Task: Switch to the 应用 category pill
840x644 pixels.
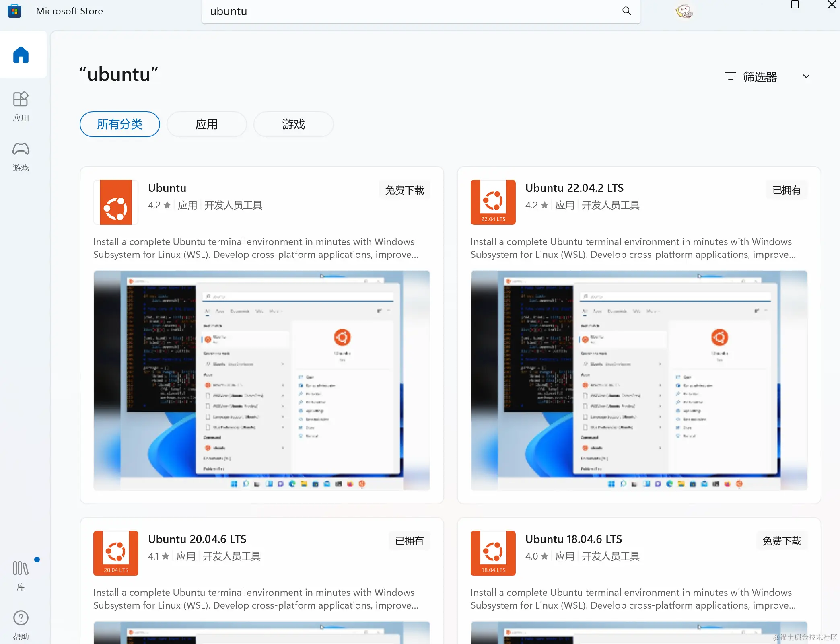Action: tap(206, 124)
